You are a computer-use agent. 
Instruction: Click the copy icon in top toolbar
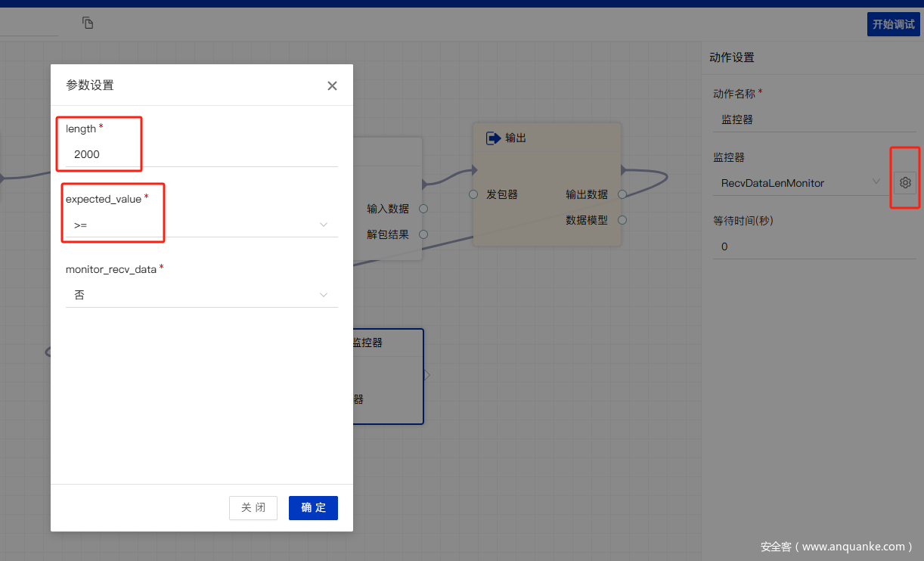coord(88,23)
